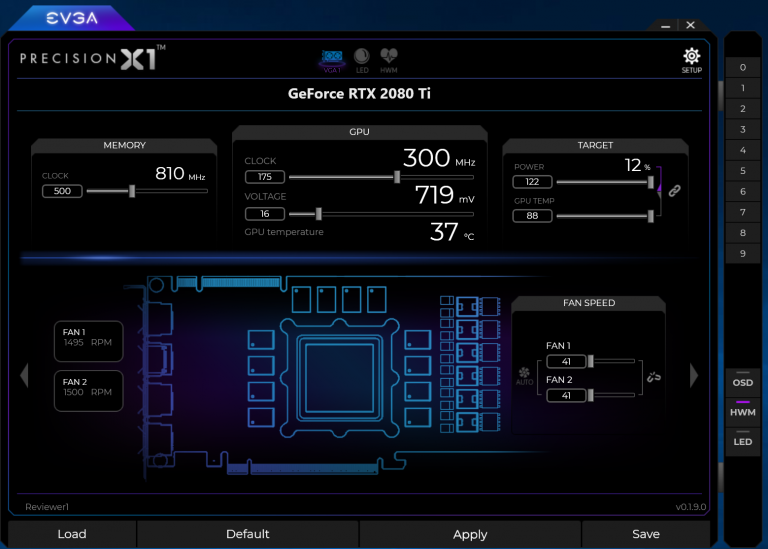Open the HWM heart monitor icon
768x549 pixels.
tap(389, 61)
